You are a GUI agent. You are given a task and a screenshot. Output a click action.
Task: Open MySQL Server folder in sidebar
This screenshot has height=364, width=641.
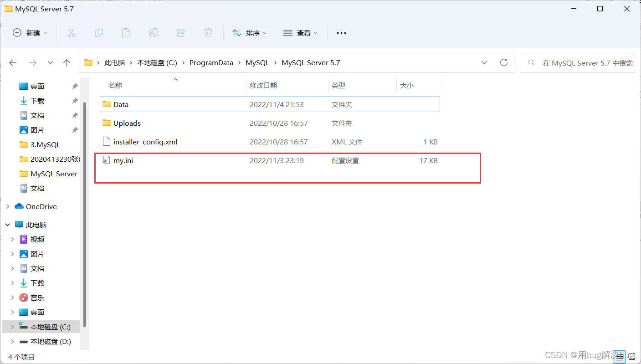click(49, 174)
